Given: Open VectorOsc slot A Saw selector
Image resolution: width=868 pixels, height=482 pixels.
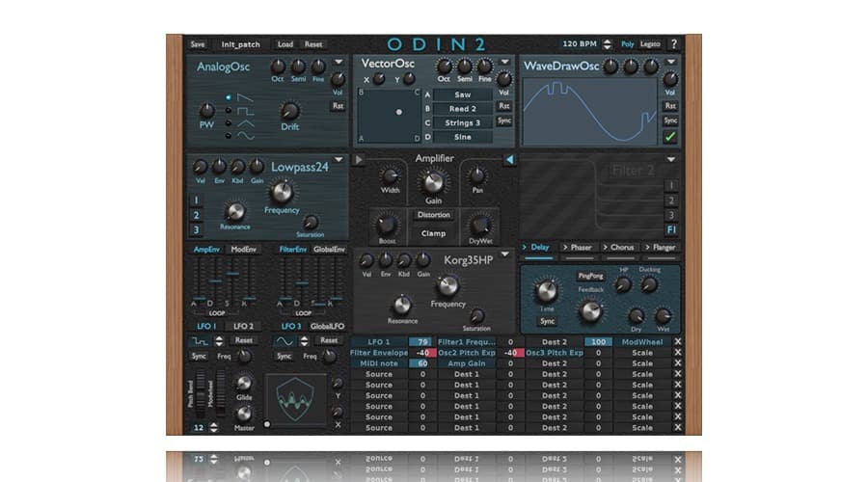Looking at the screenshot, I should [462, 95].
